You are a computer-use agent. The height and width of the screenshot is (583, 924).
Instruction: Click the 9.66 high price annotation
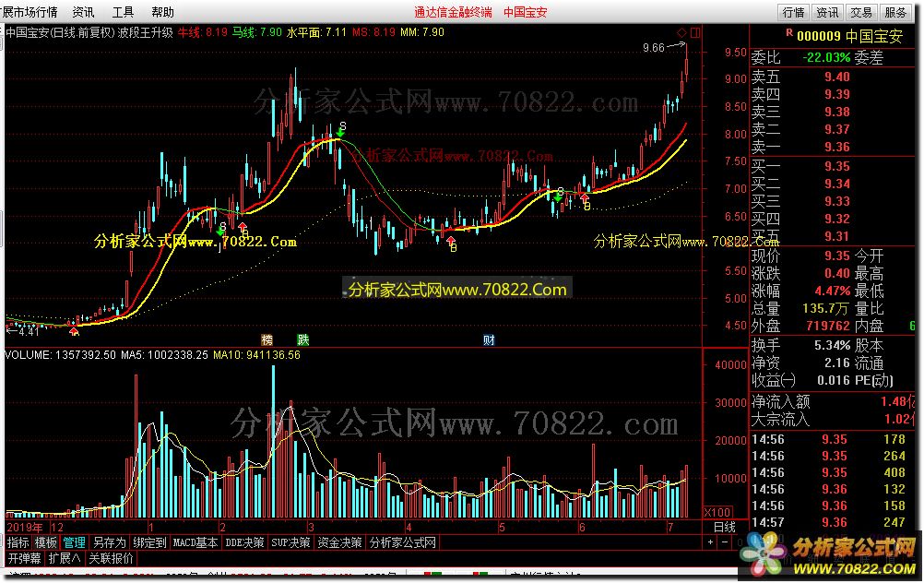654,48
